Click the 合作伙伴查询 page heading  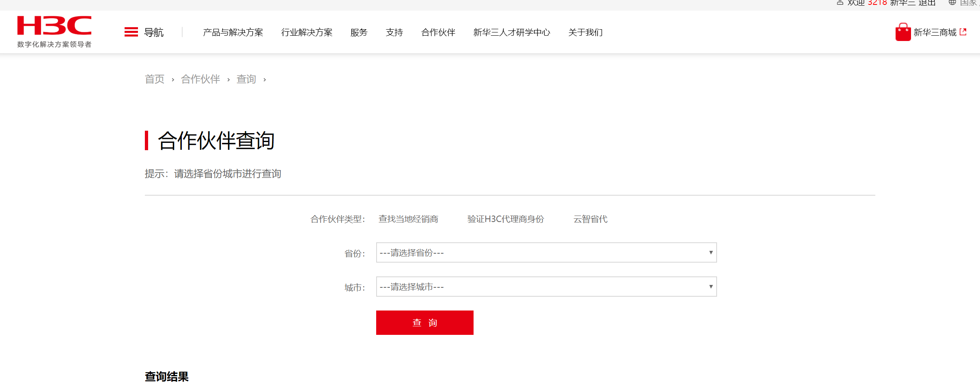pyautogui.click(x=216, y=141)
